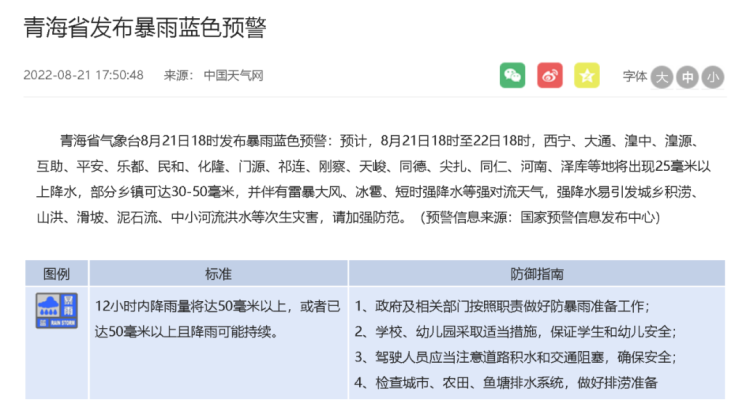Click the publish timestamp 2022-08-21 17:50:48

pyautogui.click(x=83, y=75)
